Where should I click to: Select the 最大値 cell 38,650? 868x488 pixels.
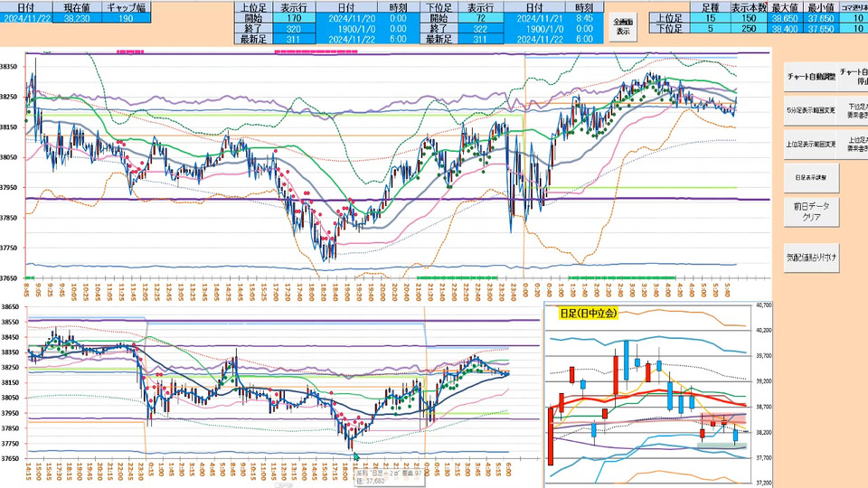785,18
